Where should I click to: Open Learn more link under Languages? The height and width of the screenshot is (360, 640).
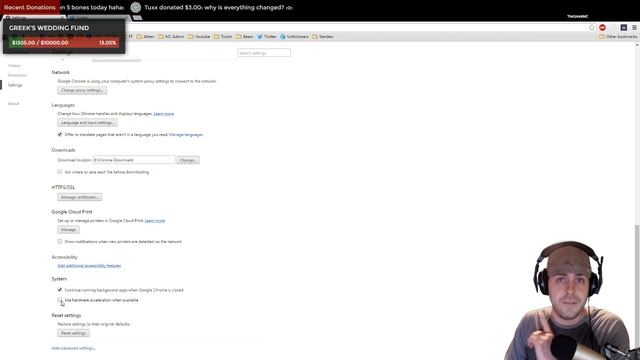click(x=164, y=113)
